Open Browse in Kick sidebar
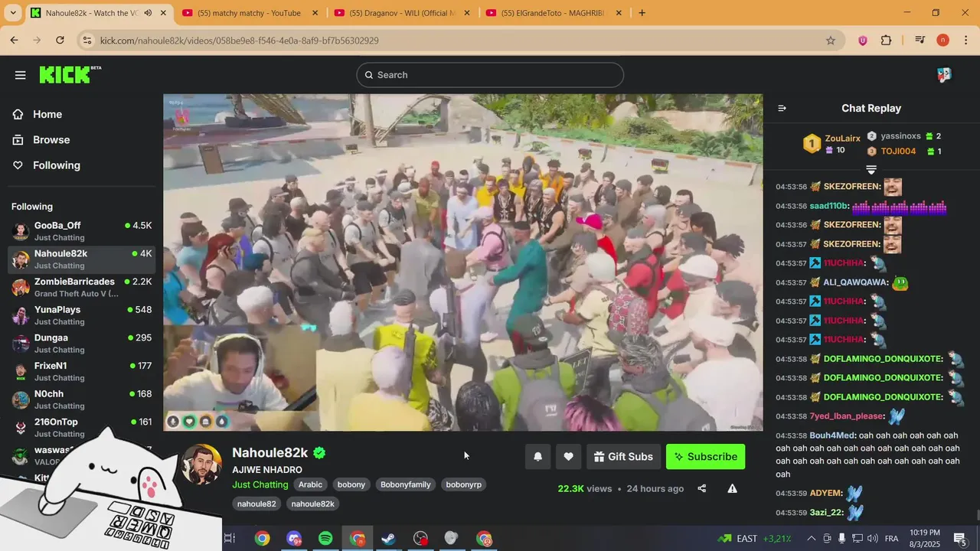Image resolution: width=980 pixels, height=551 pixels. point(51,140)
